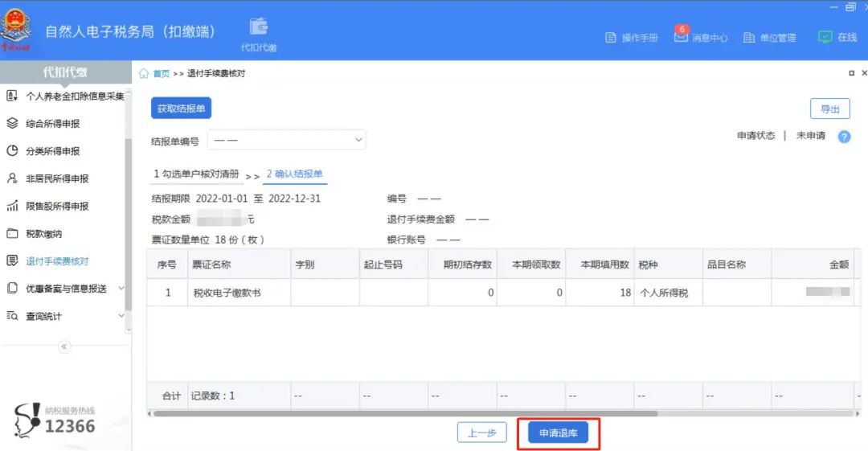
Task: Click 查询统计 search list icon
Action: [x=11, y=316]
